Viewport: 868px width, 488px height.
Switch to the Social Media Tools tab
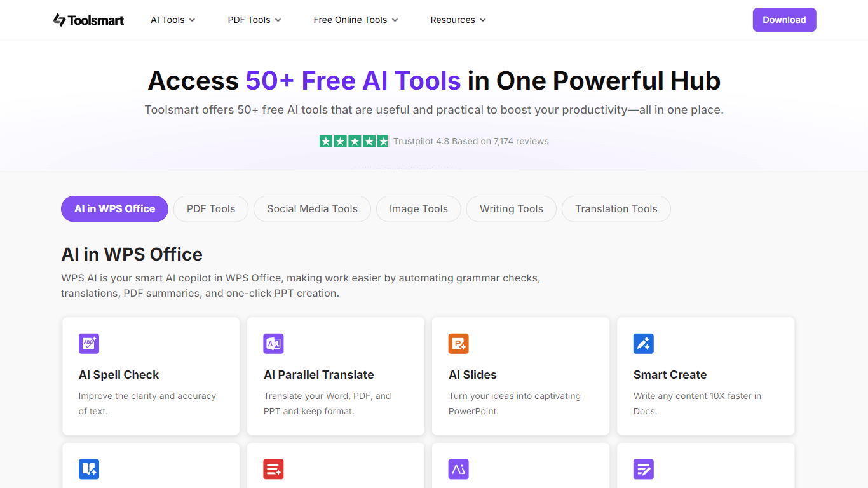[x=312, y=209]
